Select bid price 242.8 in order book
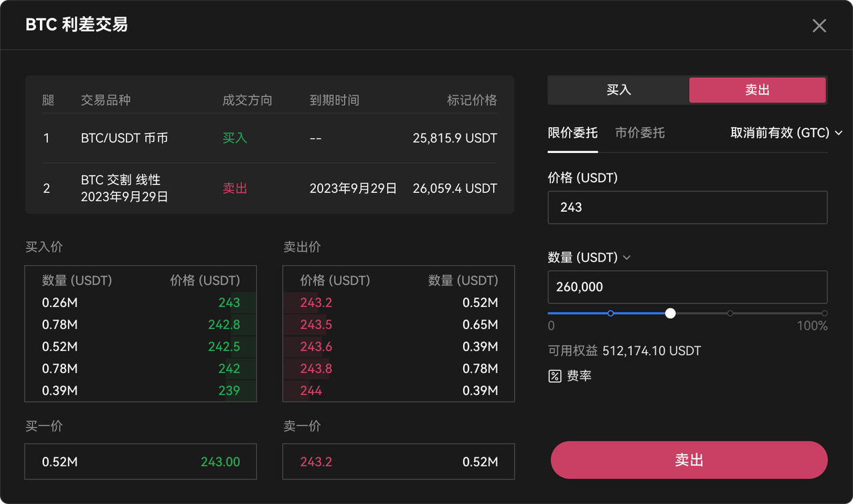 [223, 325]
